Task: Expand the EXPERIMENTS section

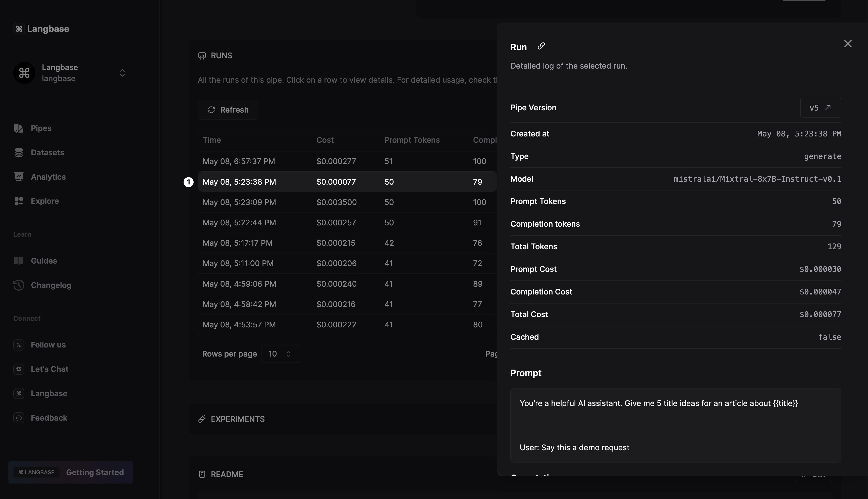Action: 237,419
